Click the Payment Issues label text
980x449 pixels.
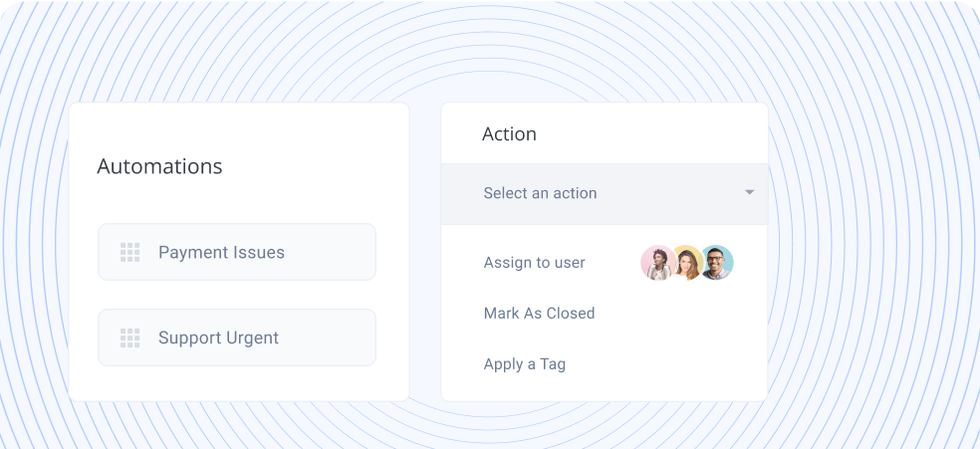click(x=221, y=253)
